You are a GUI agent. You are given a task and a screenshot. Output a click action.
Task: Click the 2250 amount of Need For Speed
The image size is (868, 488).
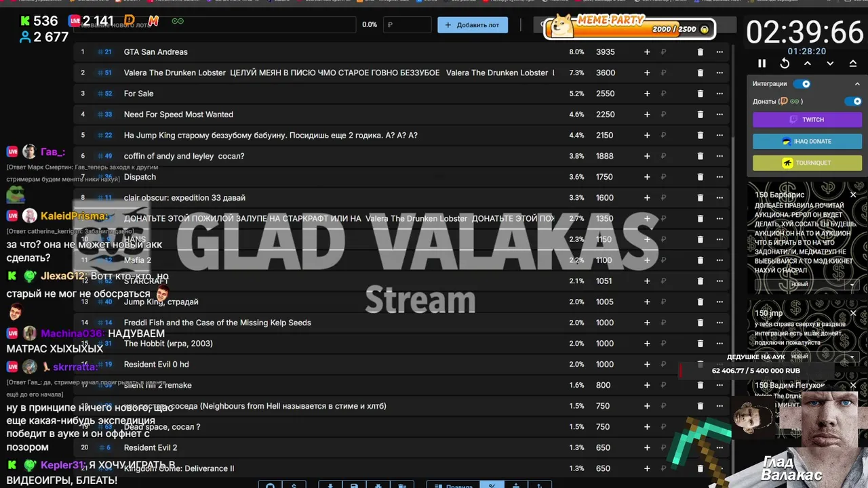[x=606, y=115]
